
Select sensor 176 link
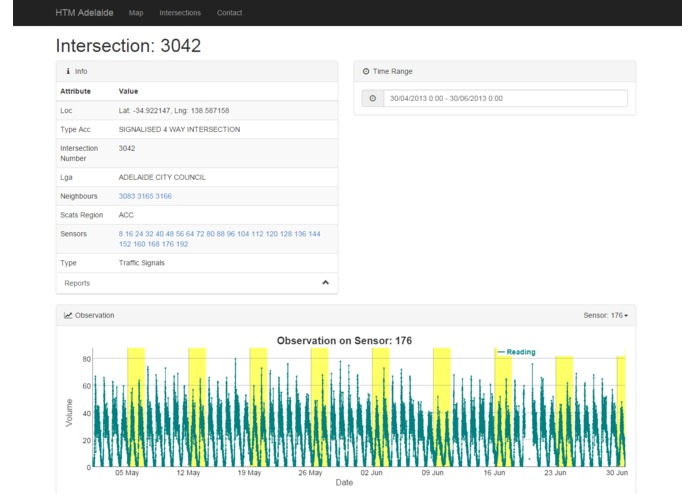tap(168, 244)
